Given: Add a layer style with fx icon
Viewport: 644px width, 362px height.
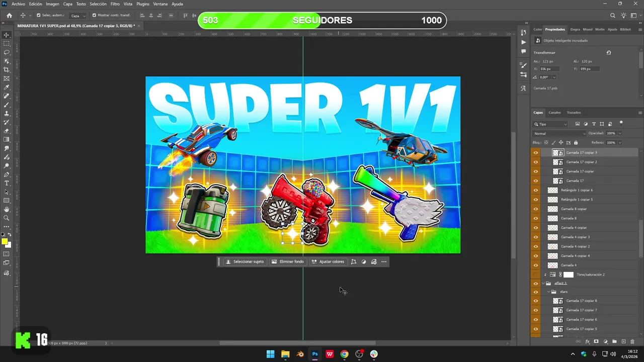Looking at the screenshot, I should point(587,341).
